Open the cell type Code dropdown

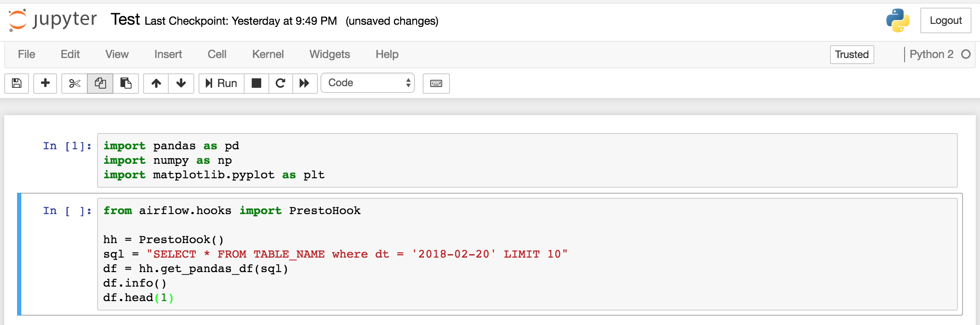click(368, 83)
